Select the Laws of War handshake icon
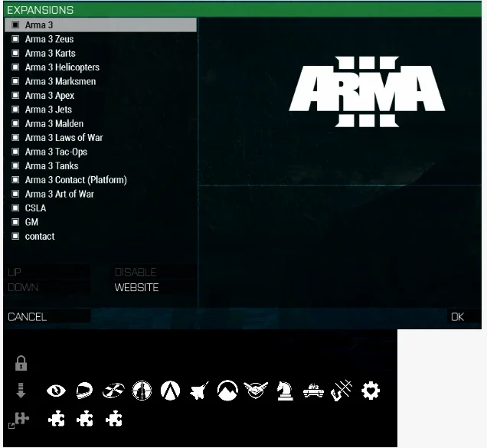Screen dimensions: 487x448 (x=256, y=390)
